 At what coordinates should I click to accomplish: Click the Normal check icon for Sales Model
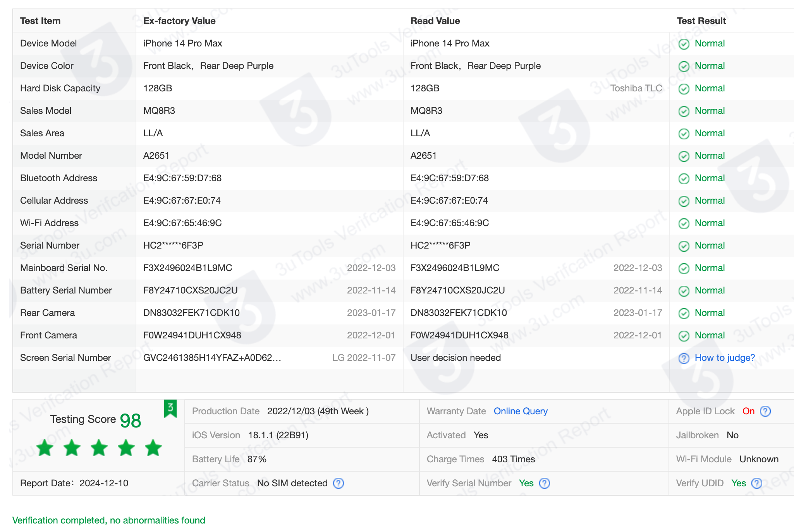point(684,111)
